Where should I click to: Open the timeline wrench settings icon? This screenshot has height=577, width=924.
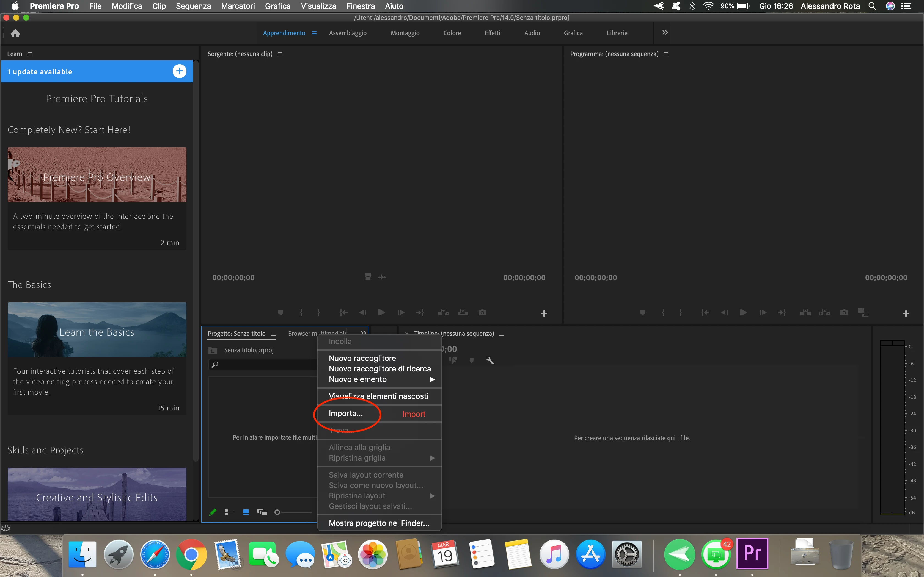pyautogui.click(x=490, y=360)
